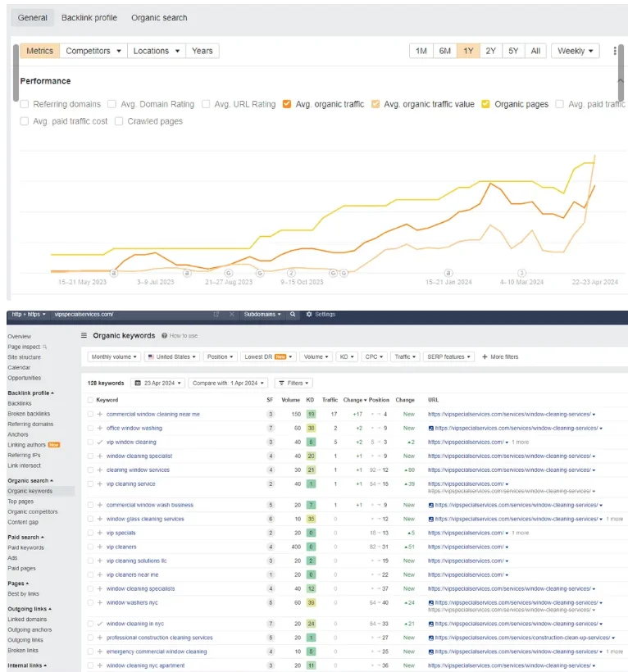628x672 pixels.
Task: Click plus icon beside office window washing
Action: click(x=100, y=428)
